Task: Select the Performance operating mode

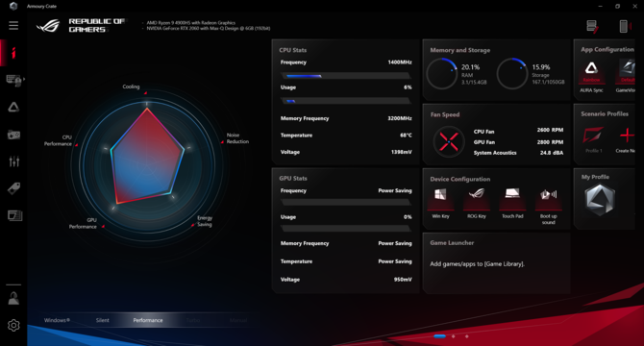Action: (x=148, y=320)
